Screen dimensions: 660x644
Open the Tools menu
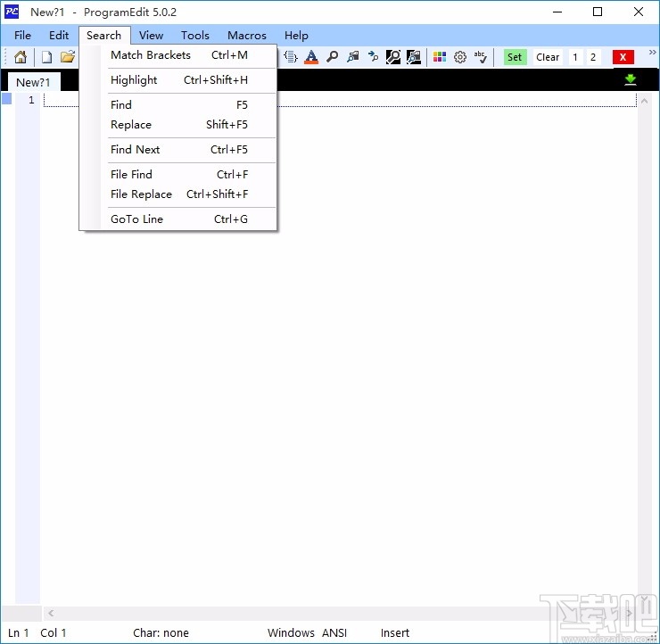195,36
